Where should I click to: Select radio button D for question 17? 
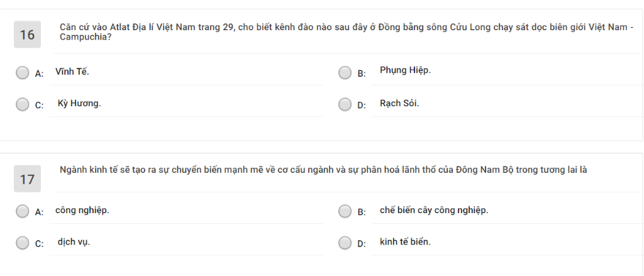345,243
